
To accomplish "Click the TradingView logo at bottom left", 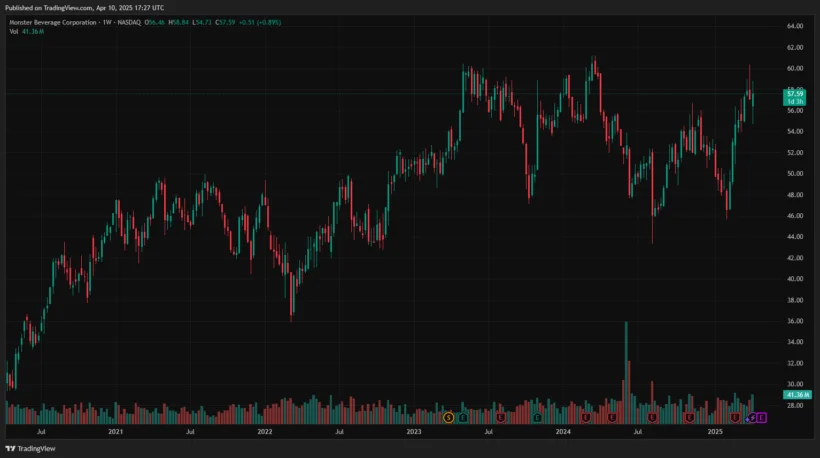I will pos(30,449).
